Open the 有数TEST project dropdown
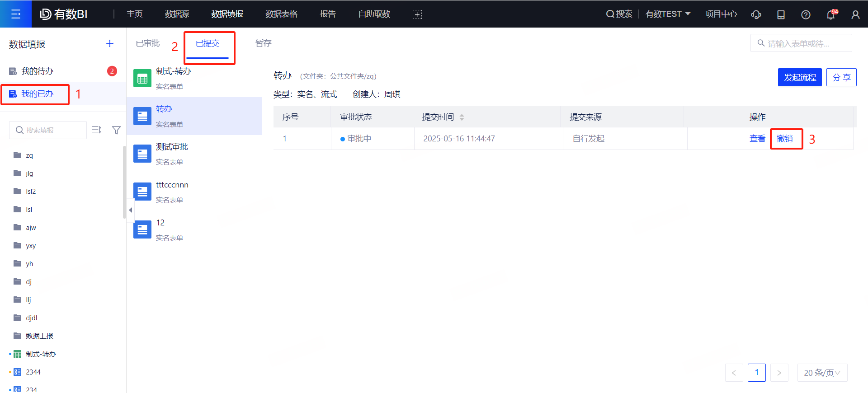The width and height of the screenshot is (868, 393). 668,14
